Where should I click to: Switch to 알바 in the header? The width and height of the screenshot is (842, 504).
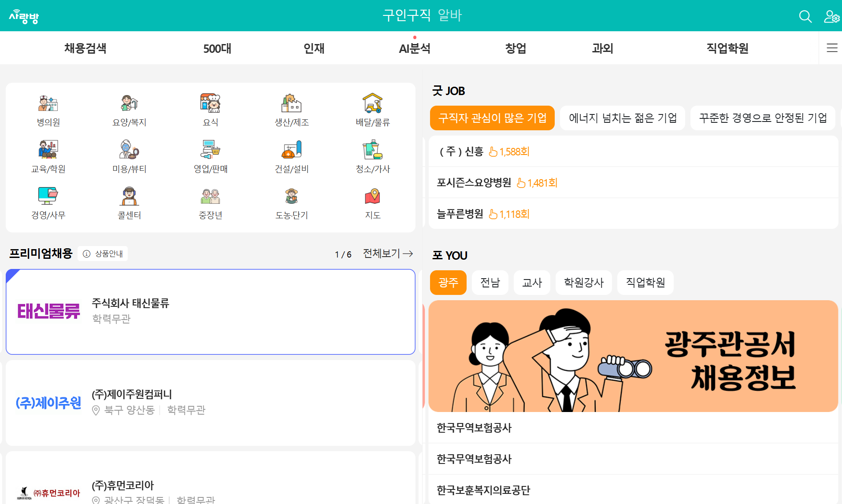tap(450, 15)
